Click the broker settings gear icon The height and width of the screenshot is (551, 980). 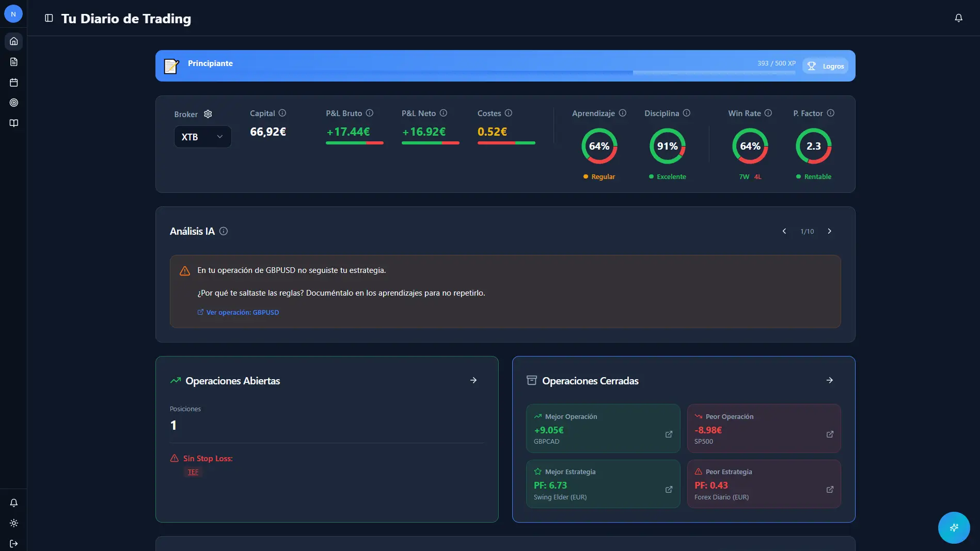click(x=208, y=114)
